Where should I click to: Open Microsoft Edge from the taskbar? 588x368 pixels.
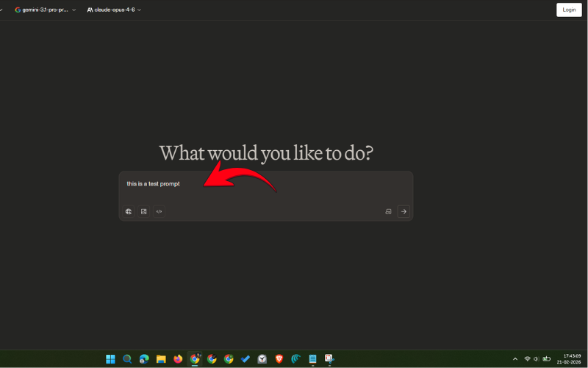coord(144,359)
